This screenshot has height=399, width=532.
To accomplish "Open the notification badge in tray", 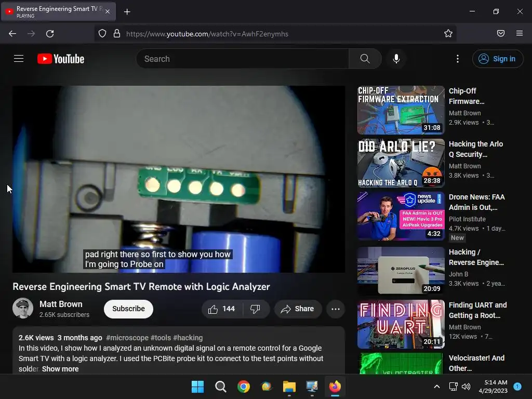I will (517, 386).
